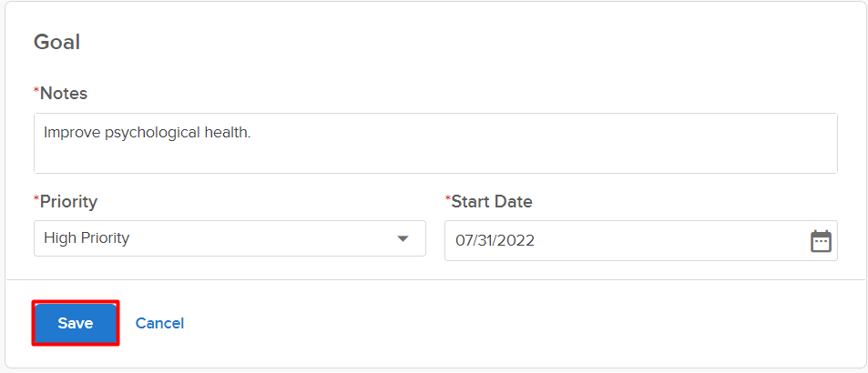The image size is (868, 373).
Task: Click the Start Date field label
Action: [x=492, y=201]
